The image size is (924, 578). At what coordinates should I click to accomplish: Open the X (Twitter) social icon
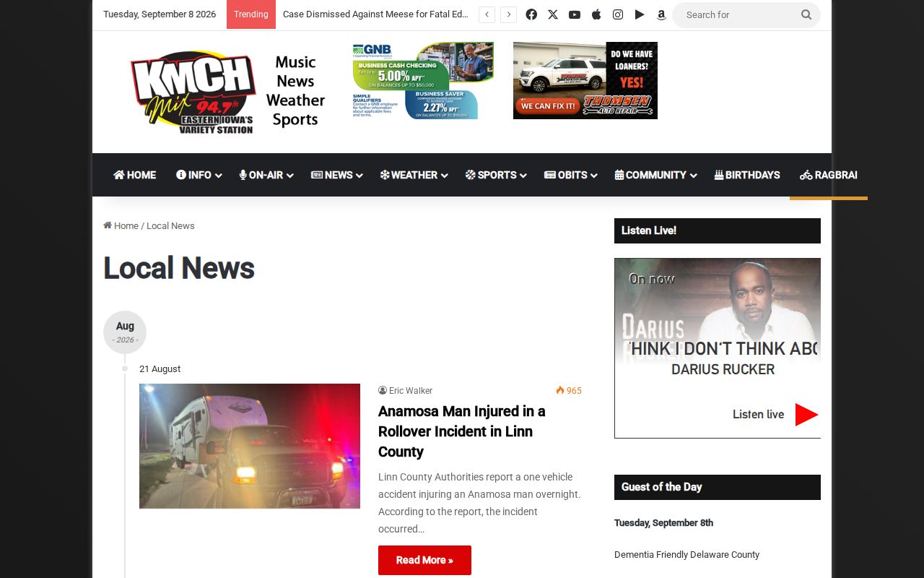pos(553,14)
